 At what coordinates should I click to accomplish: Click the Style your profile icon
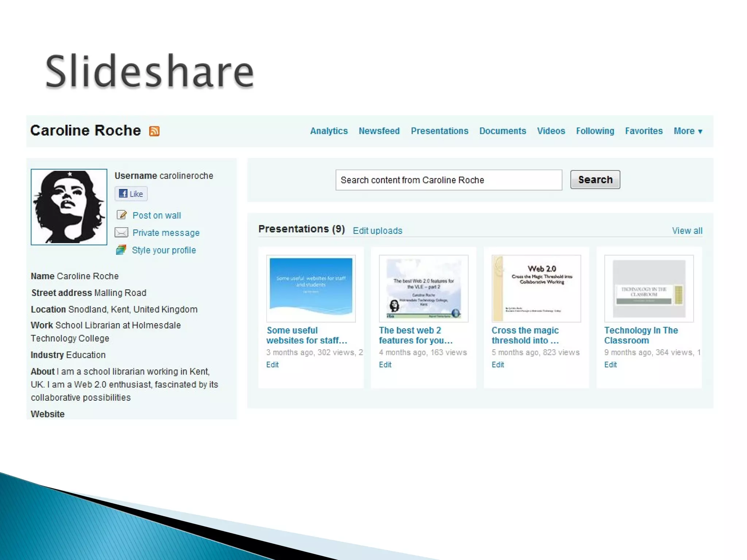[x=121, y=250]
